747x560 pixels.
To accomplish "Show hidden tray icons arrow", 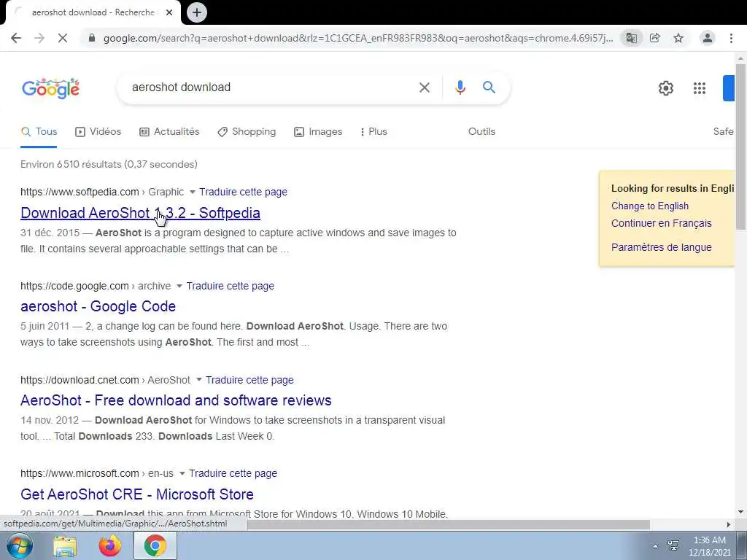I will tap(656, 546).
